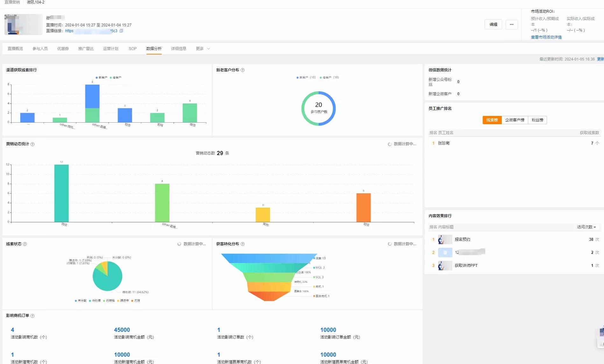The image size is (604, 364).
Task: Switch to 优惠券 tab
Action: (x=63, y=49)
